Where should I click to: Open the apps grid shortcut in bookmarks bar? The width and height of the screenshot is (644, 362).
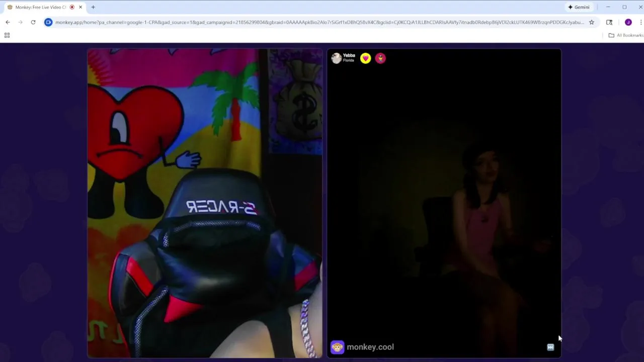pyautogui.click(x=7, y=35)
